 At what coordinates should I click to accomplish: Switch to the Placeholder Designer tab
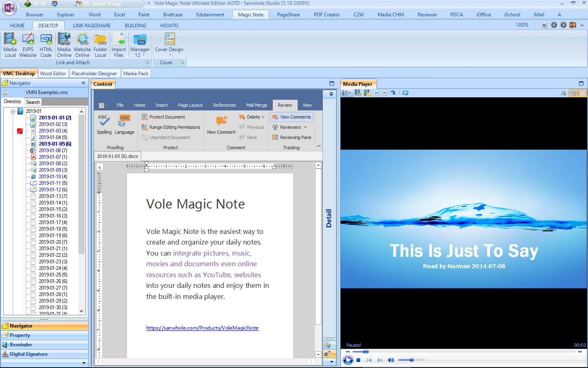(x=94, y=74)
